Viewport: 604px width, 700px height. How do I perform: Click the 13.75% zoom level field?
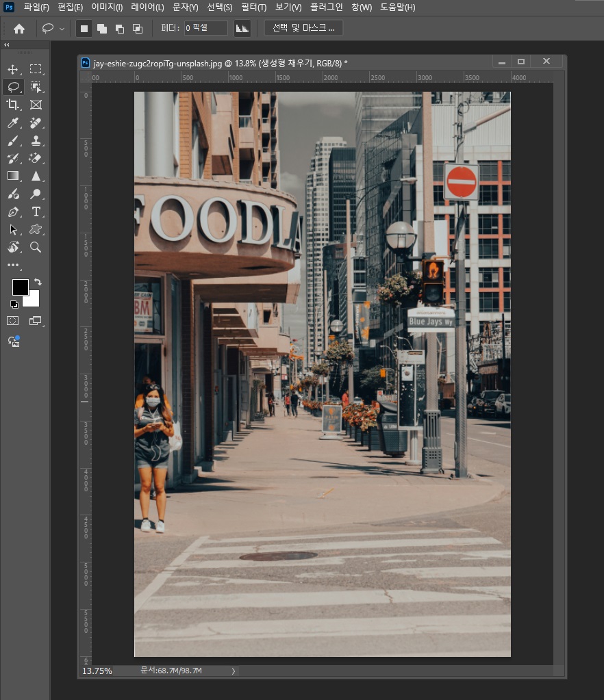click(97, 671)
